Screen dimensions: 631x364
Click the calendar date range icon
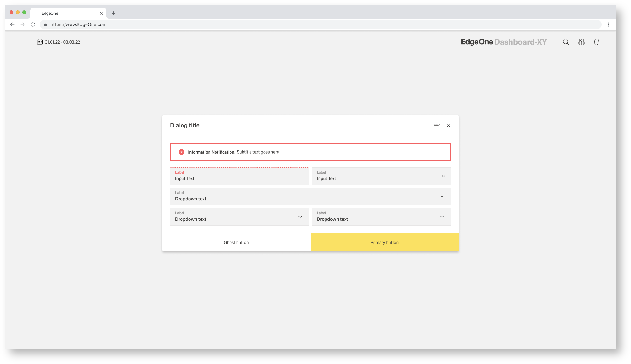[40, 42]
